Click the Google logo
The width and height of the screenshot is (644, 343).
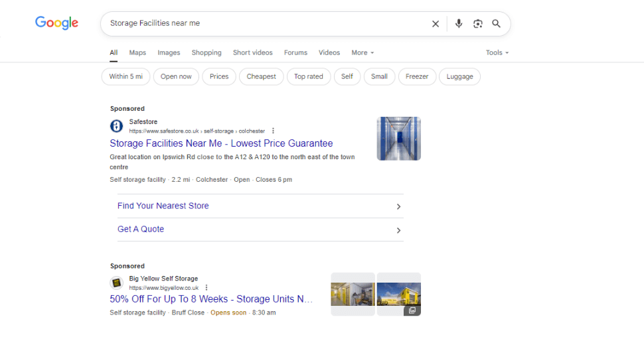(x=56, y=23)
